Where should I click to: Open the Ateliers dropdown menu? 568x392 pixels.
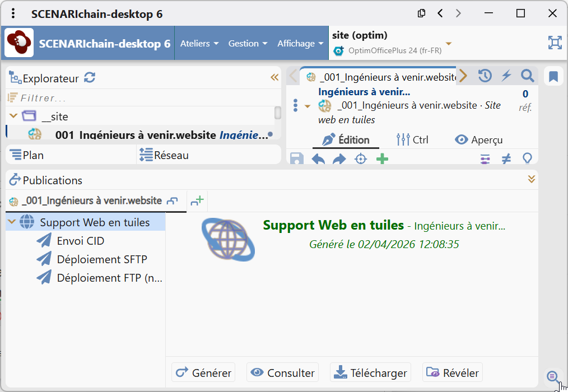199,43
